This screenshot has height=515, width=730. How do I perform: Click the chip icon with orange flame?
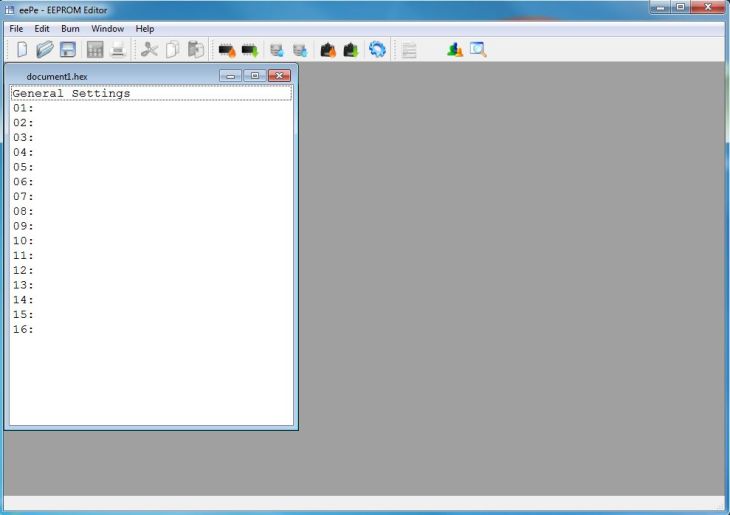pos(227,50)
